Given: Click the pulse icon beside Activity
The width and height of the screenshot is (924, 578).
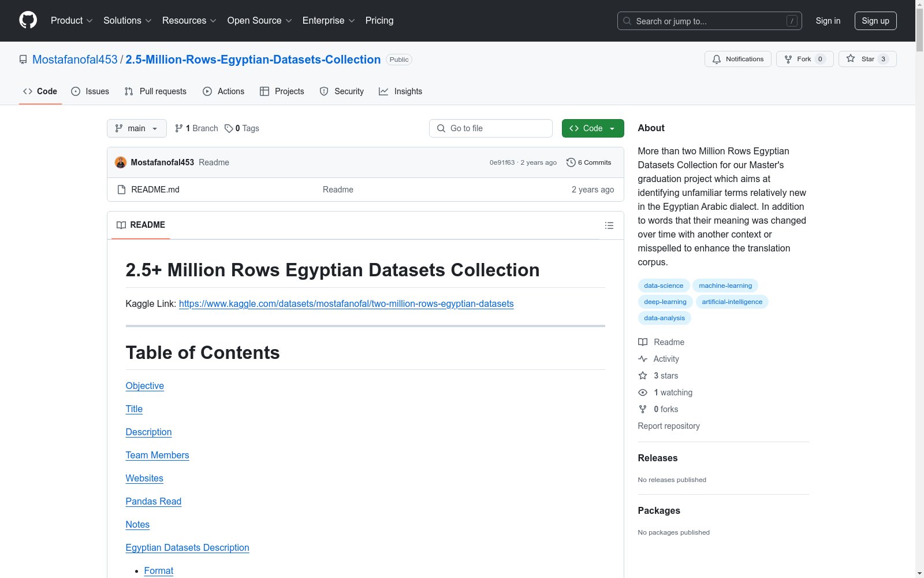Looking at the screenshot, I should pyautogui.click(x=643, y=359).
